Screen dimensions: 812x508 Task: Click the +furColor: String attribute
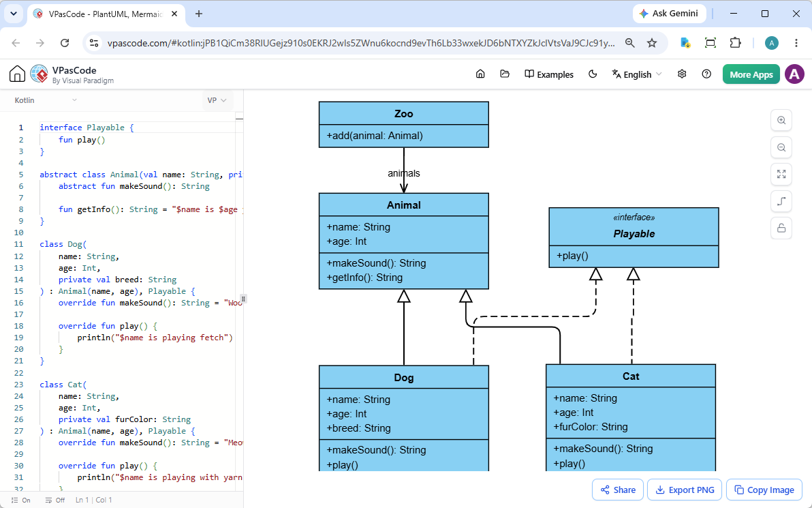(591, 427)
